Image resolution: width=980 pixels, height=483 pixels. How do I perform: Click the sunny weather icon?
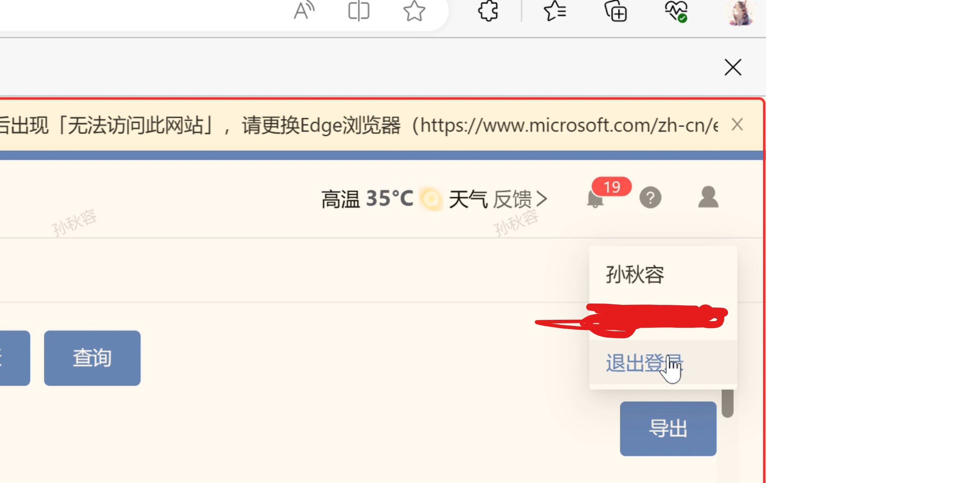pos(431,199)
